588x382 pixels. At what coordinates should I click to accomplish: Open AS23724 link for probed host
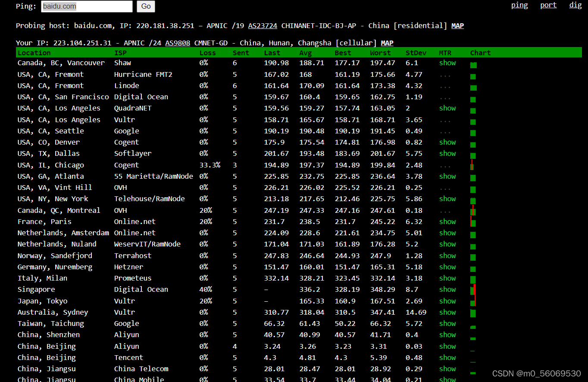(x=263, y=25)
